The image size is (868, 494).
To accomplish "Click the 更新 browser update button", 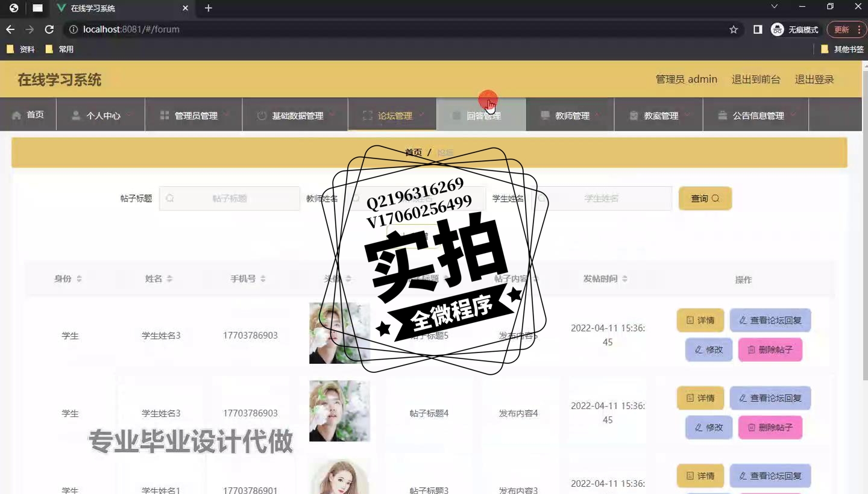I will point(846,30).
